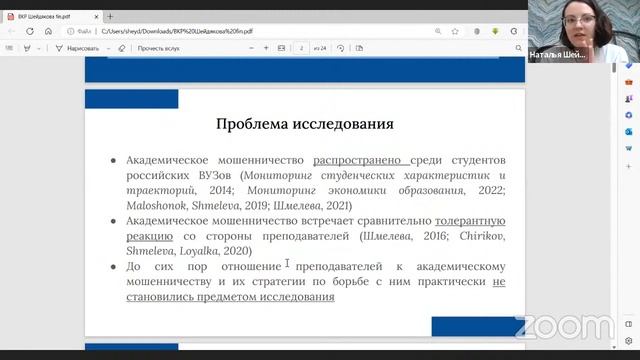Search inside the PDF document

(x=518, y=48)
